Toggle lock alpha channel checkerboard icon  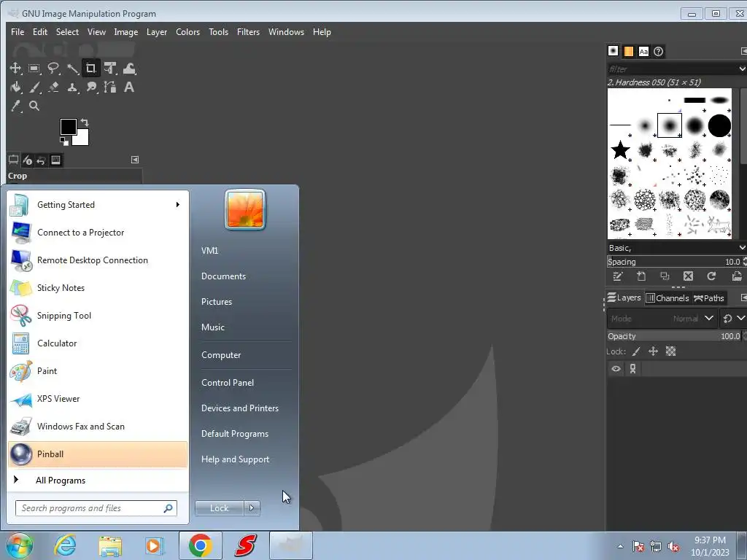pos(671,351)
